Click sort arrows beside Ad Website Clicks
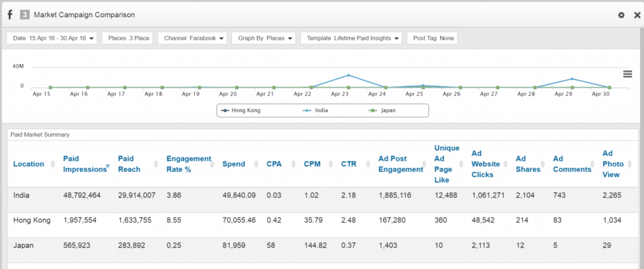The height and width of the screenshot is (269, 644). pos(506,164)
